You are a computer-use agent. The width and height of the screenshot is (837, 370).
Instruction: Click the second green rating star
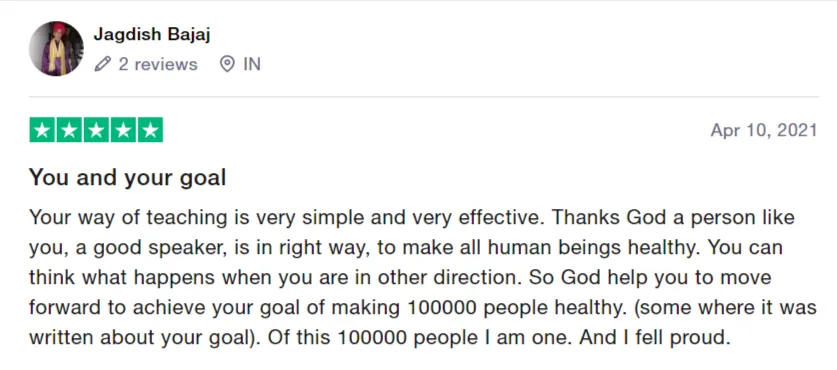click(69, 130)
